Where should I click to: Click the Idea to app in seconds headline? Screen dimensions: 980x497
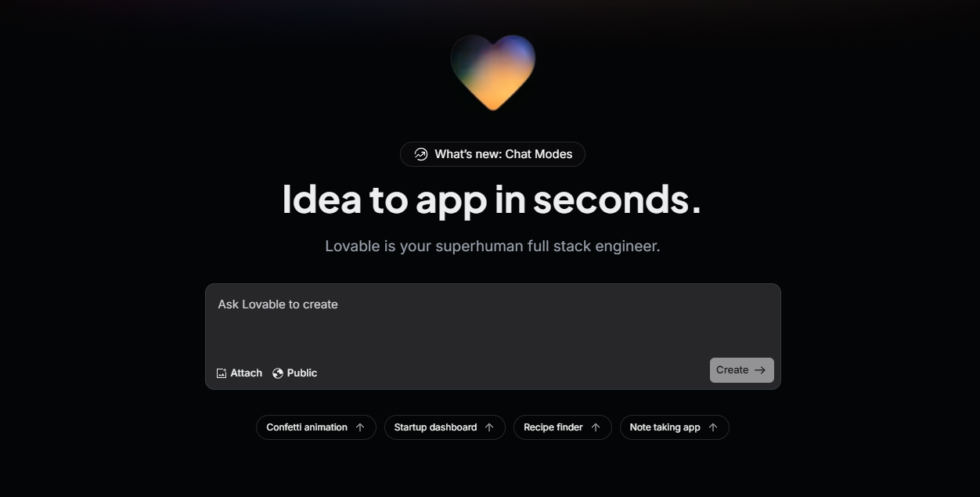[x=492, y=200]
